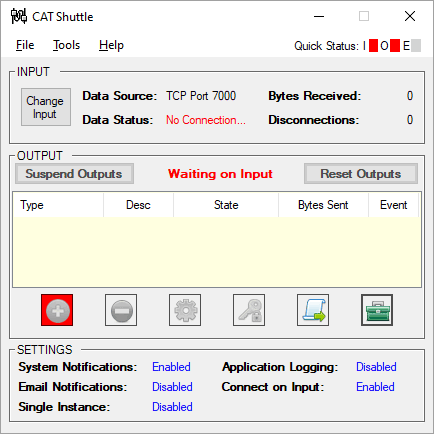
Task: Open the File menu
Action: [x=25, y=45]
